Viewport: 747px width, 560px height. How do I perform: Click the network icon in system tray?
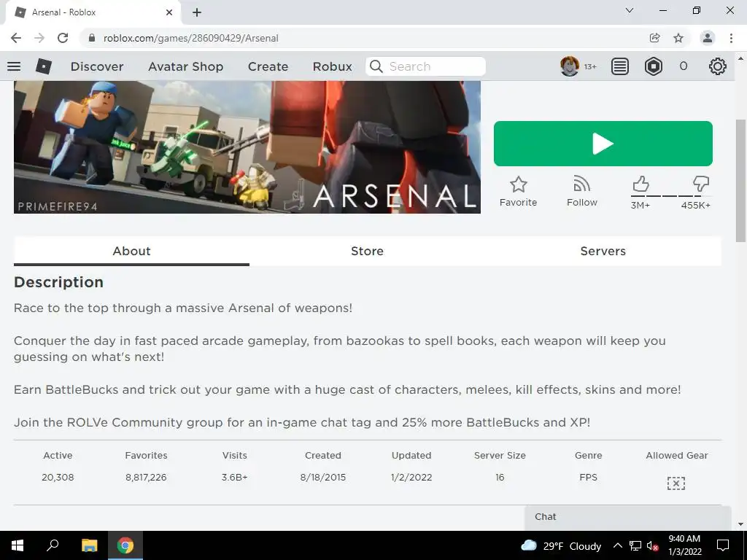tap(635, 545)
